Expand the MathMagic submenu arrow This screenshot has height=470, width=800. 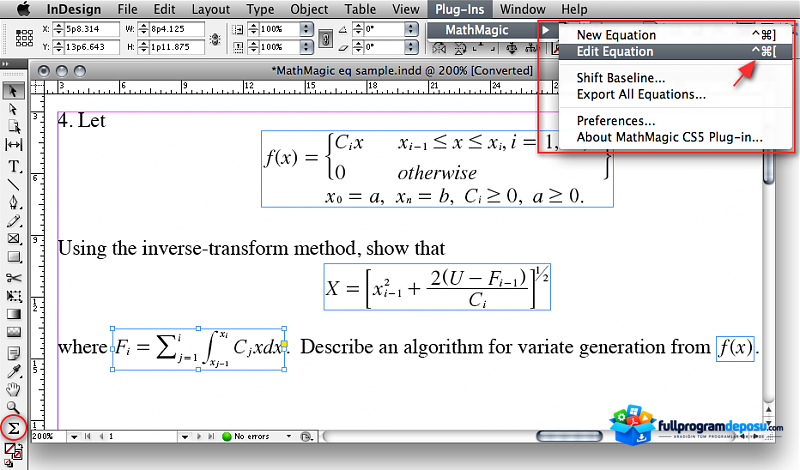pyautogui.click(x=546, y=30)
